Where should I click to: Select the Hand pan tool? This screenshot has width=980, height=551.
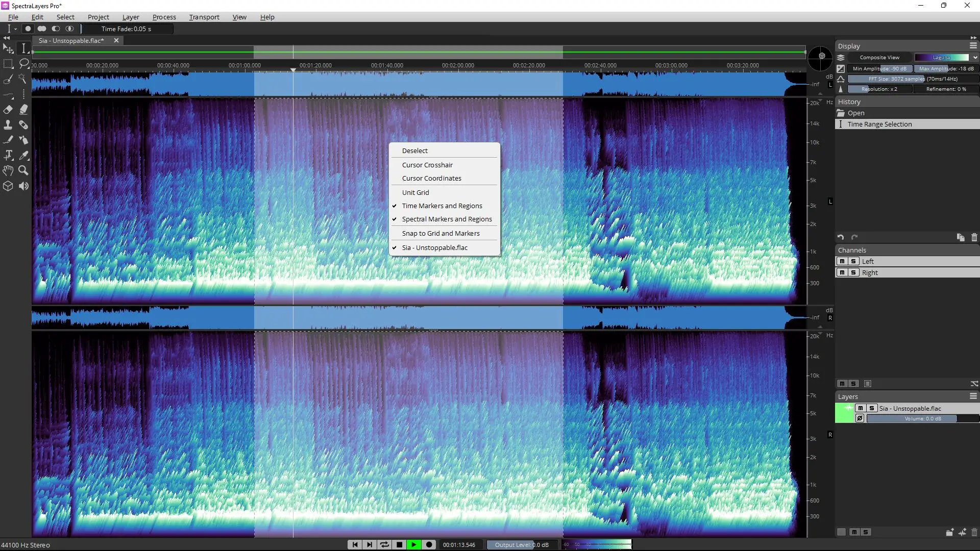[x=8, y=170]
